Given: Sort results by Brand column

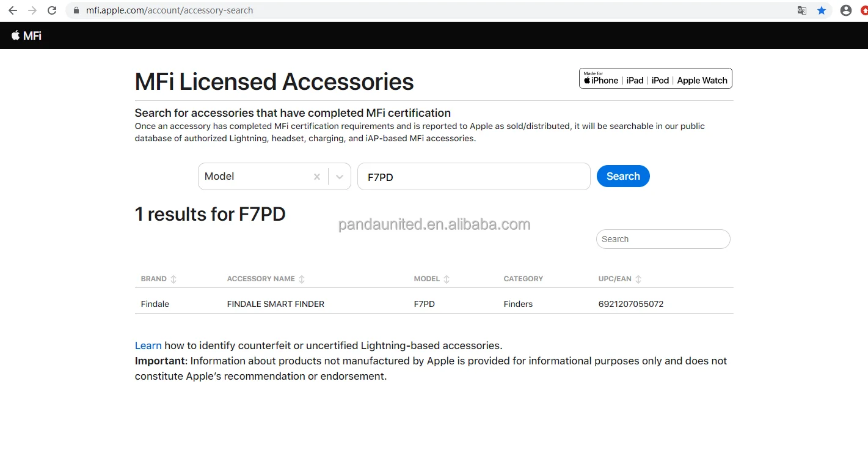Looking at the screenshot, I should coord(173,279).
